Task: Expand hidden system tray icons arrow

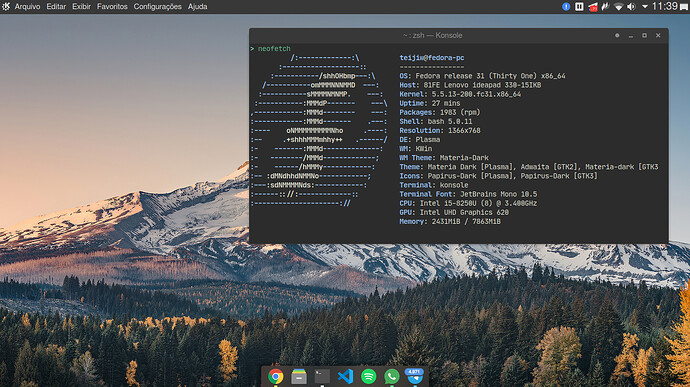Action: coord(645,7)
